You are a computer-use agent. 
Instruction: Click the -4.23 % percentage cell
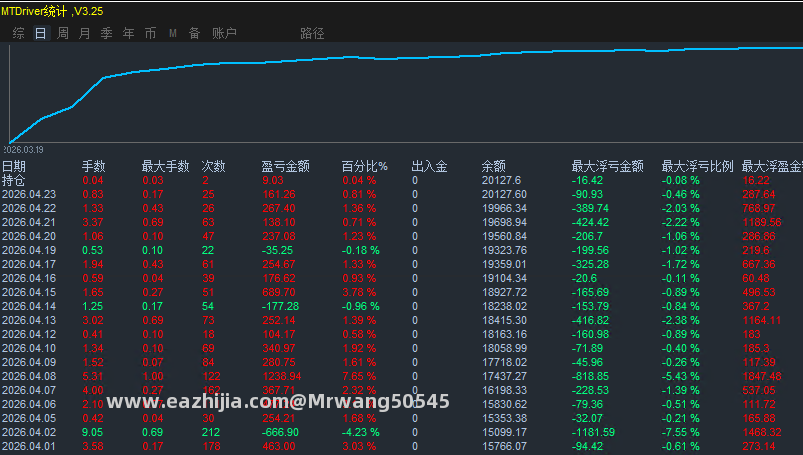click(361, 432)
